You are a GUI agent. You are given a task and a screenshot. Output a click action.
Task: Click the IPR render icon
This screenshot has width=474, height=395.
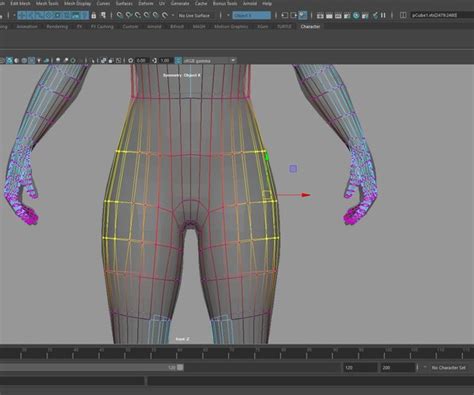(338, 15)
